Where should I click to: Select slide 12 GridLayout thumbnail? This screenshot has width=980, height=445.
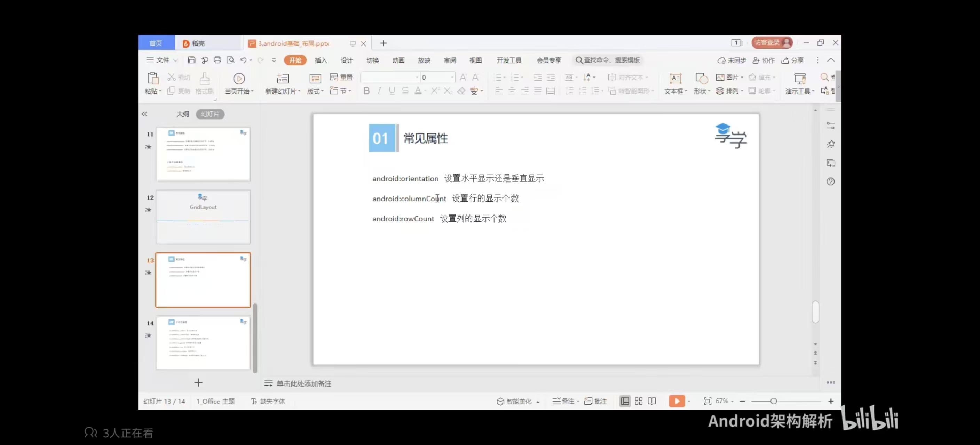(203, 217)
